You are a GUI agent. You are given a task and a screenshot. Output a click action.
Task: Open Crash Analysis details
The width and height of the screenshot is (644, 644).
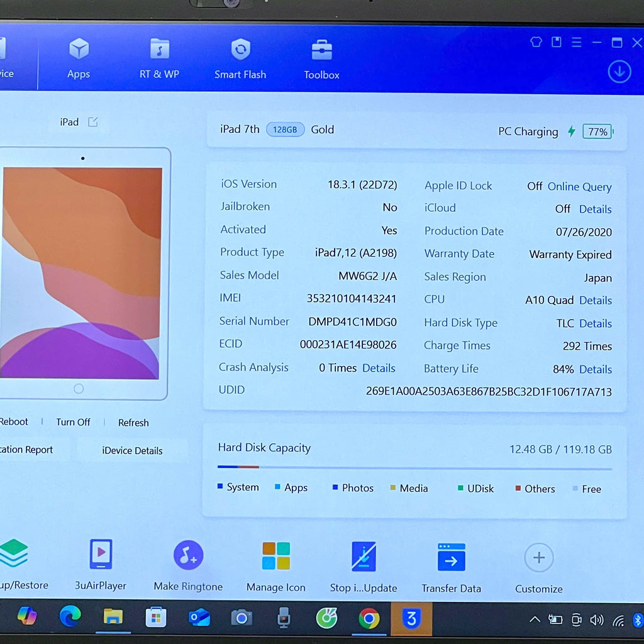click(379, 368)
